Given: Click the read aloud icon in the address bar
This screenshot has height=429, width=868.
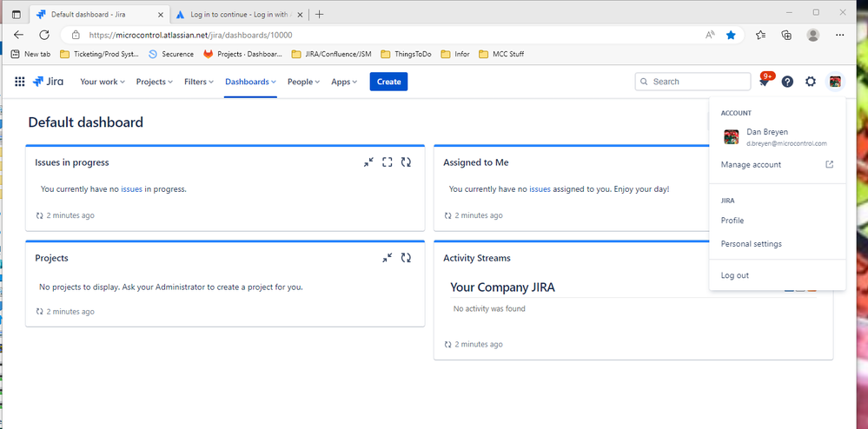Looking at the screenshot, I should pyautogui.click(x=710, y=35).
